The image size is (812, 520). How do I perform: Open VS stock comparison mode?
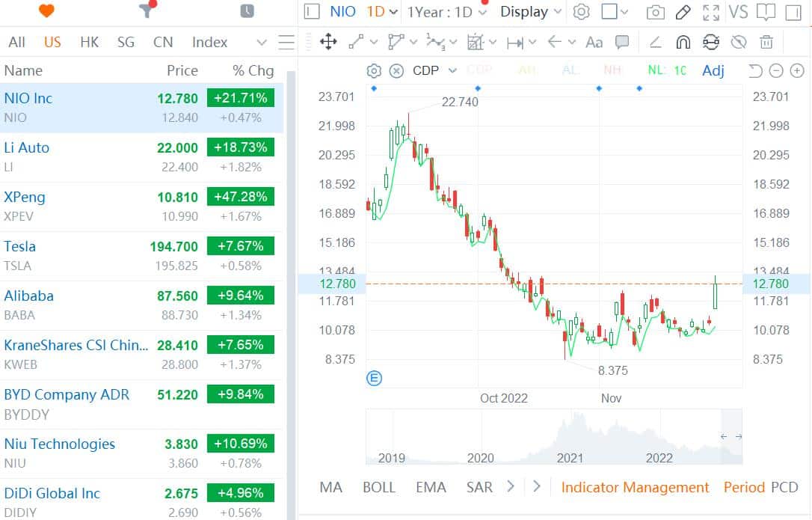(738, 12)
